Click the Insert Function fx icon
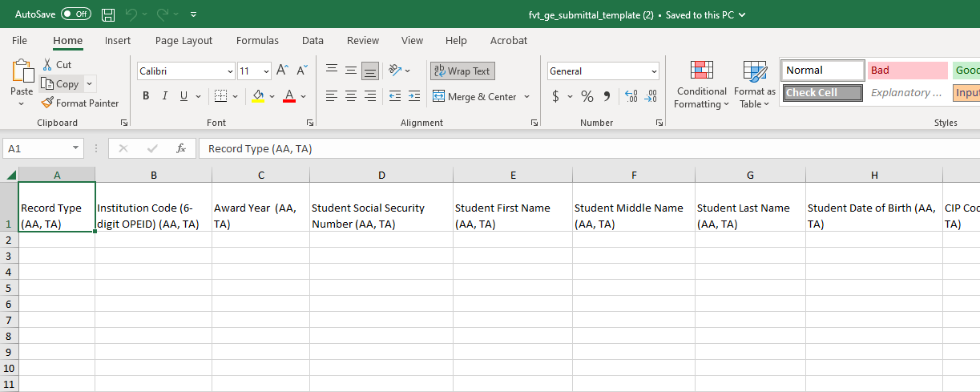Viewport: 980px width, 392px height. (x=181, y=148)
